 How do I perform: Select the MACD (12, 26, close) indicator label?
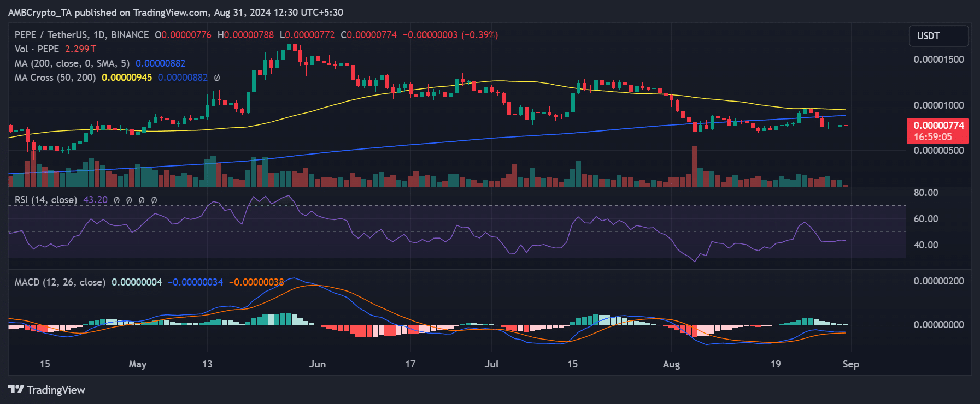click(60, 282)
